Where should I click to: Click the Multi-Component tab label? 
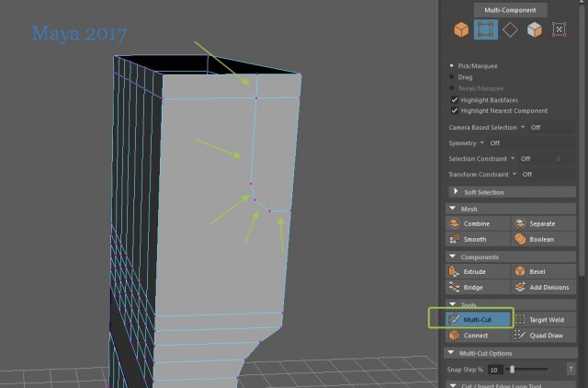click(510, 10)
